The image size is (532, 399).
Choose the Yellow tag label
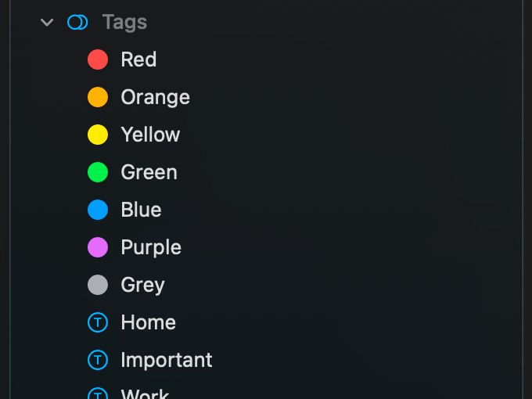(150, 135)
